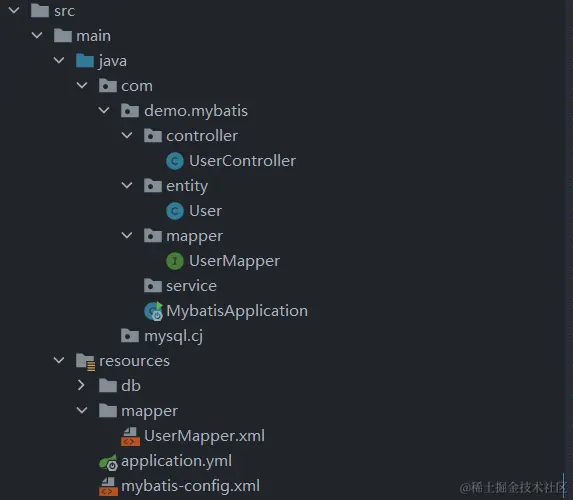Select the MybatisApplication file name
Screen dimensions: 573x500
point(237,311)
